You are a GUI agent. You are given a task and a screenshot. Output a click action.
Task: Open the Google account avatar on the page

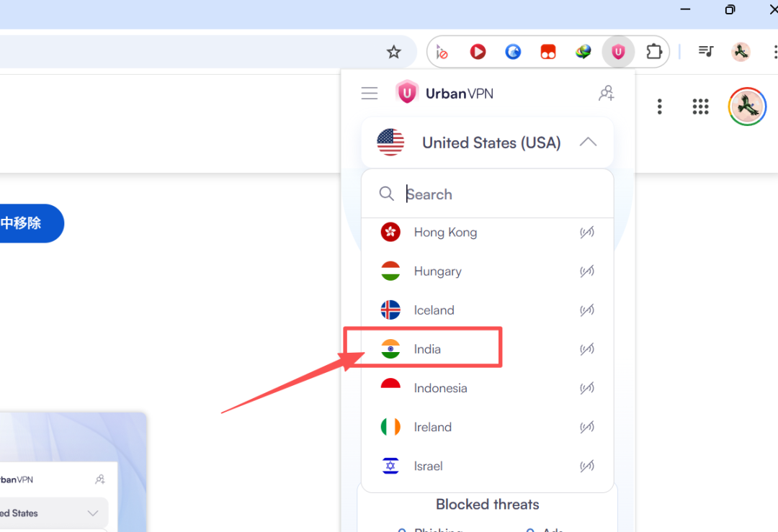coord(747,106)
